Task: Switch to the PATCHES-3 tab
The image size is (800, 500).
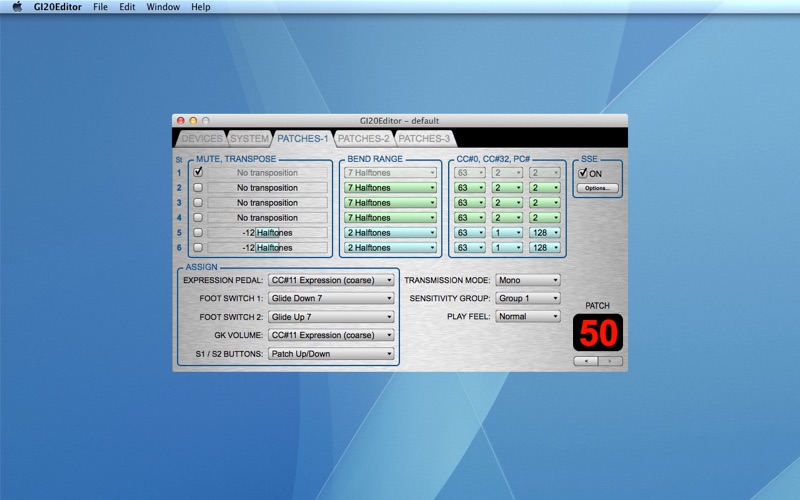Action: click(424, 138)
